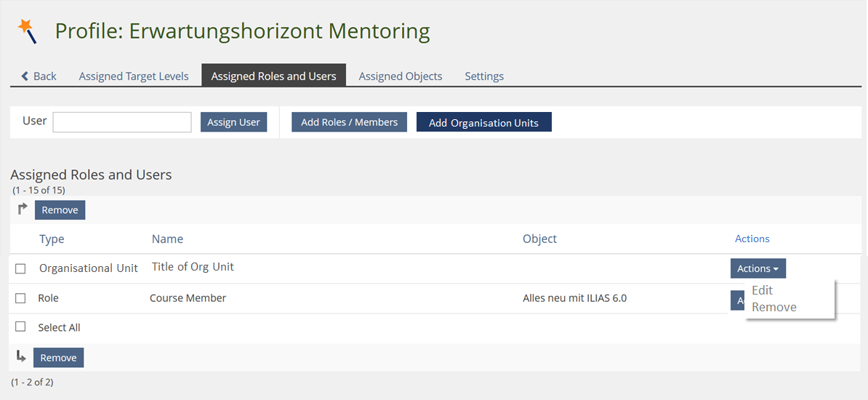Click the magic wand profile icon
This screenshot has height=400, width=868.
point(27,31)
